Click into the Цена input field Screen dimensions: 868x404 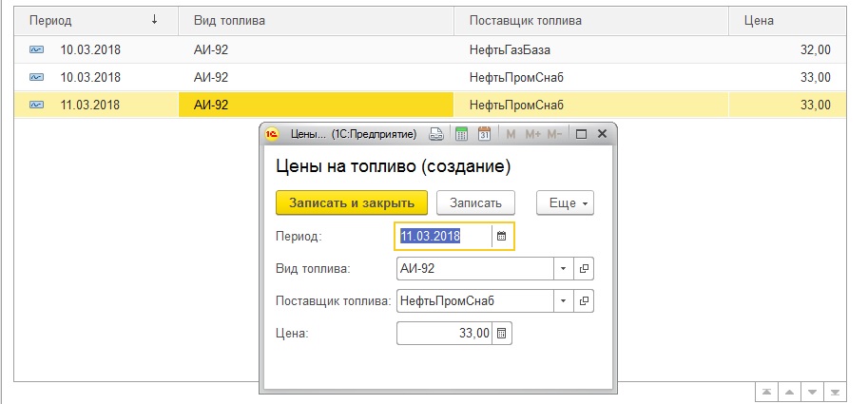point(444,334)
